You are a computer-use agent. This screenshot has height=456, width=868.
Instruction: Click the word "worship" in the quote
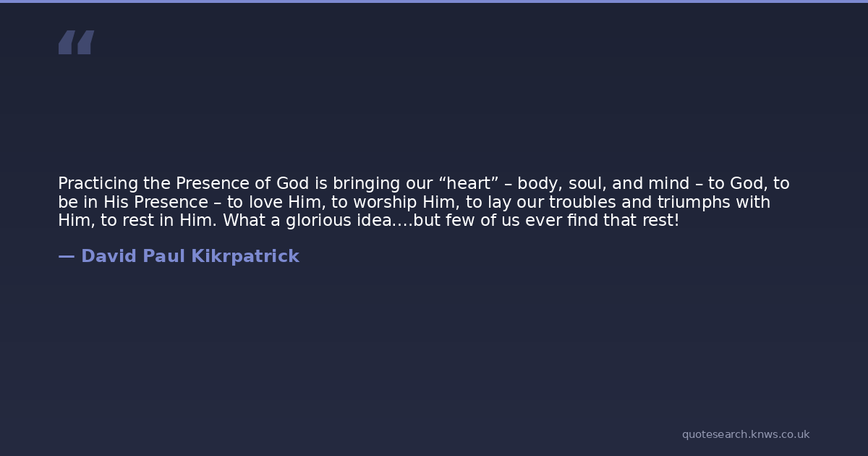click(x=384, y=203)
